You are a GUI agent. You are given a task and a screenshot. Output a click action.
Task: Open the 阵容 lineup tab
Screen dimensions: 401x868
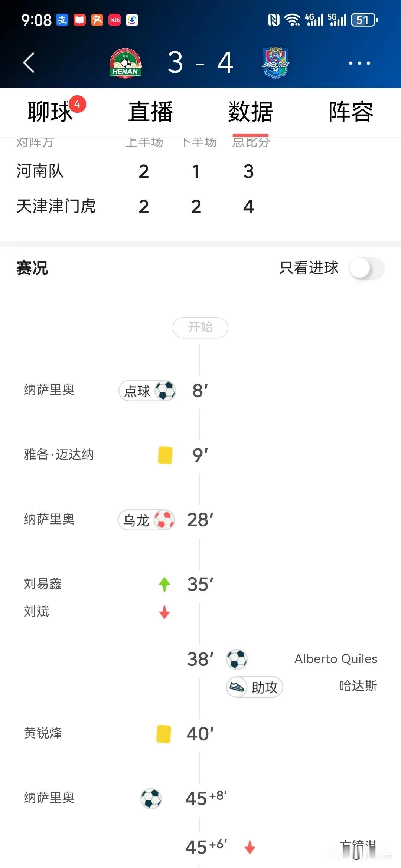tap(351, 111)
